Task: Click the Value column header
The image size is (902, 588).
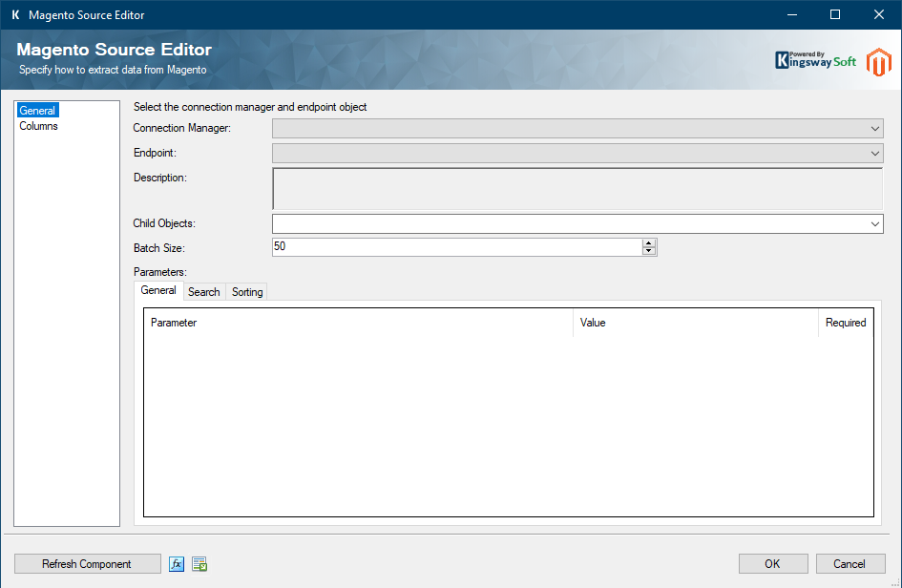Action: [696, 323]
